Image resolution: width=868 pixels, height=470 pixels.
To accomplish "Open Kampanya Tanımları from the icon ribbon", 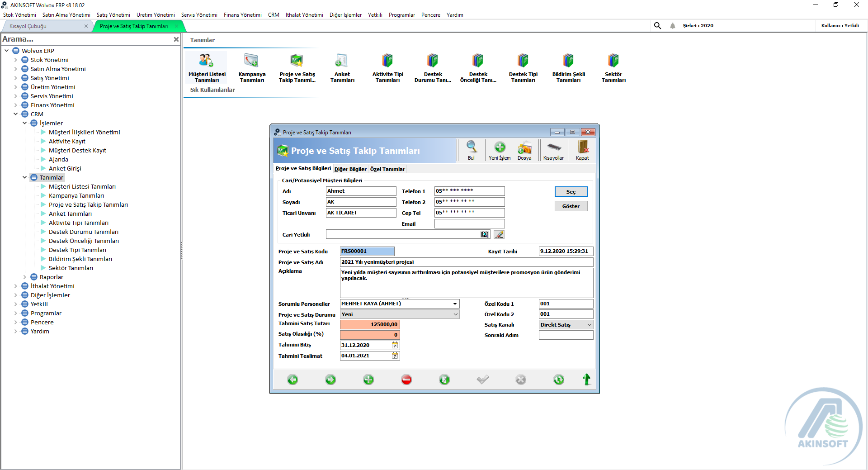I will point(252,67).
